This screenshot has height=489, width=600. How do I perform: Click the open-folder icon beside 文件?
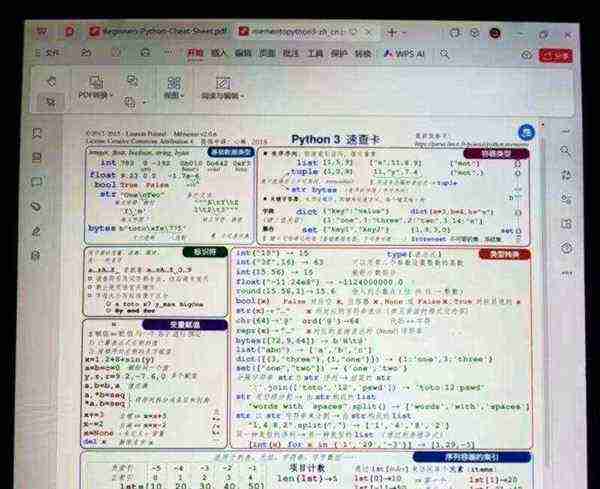pos(86,53)
